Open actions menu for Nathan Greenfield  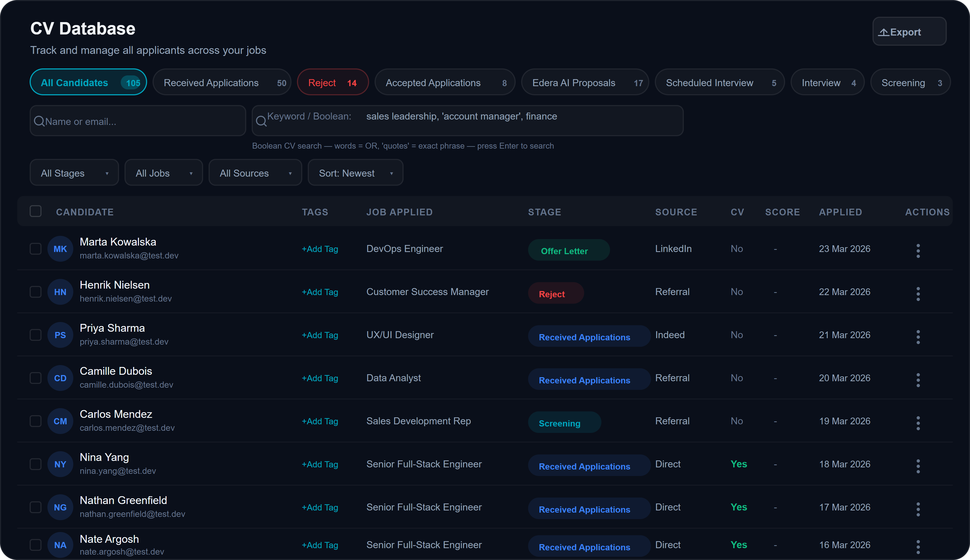click(x=918, y=509)
